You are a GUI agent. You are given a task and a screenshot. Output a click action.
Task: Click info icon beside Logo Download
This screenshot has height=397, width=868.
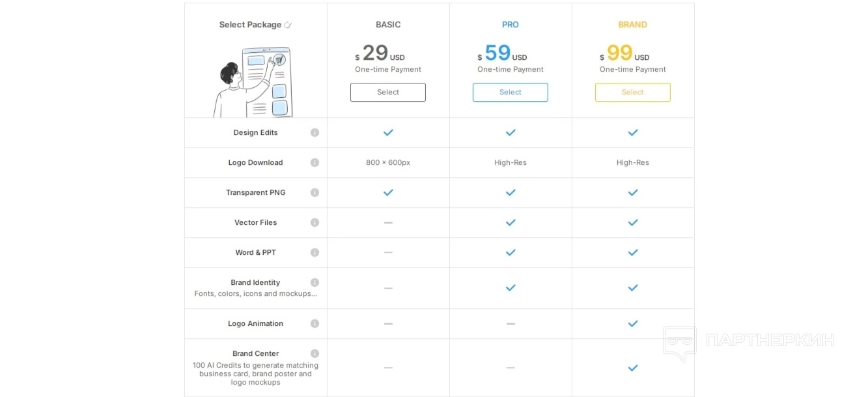(x=315, y=162)
